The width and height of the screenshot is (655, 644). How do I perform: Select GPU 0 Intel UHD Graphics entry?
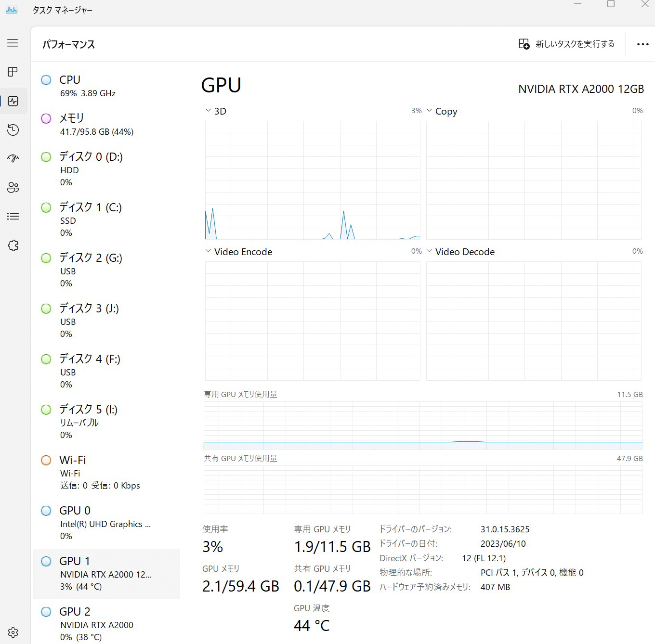[106, 523]
